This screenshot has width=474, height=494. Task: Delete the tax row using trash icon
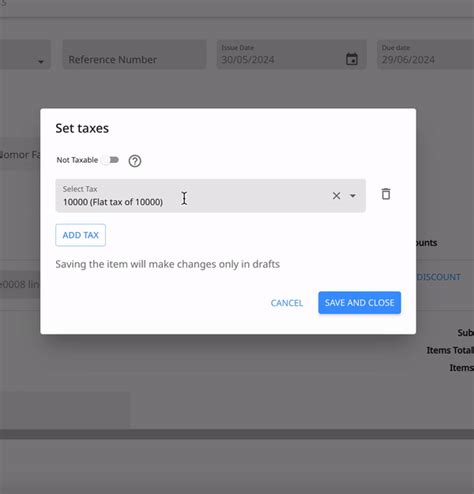386,194
